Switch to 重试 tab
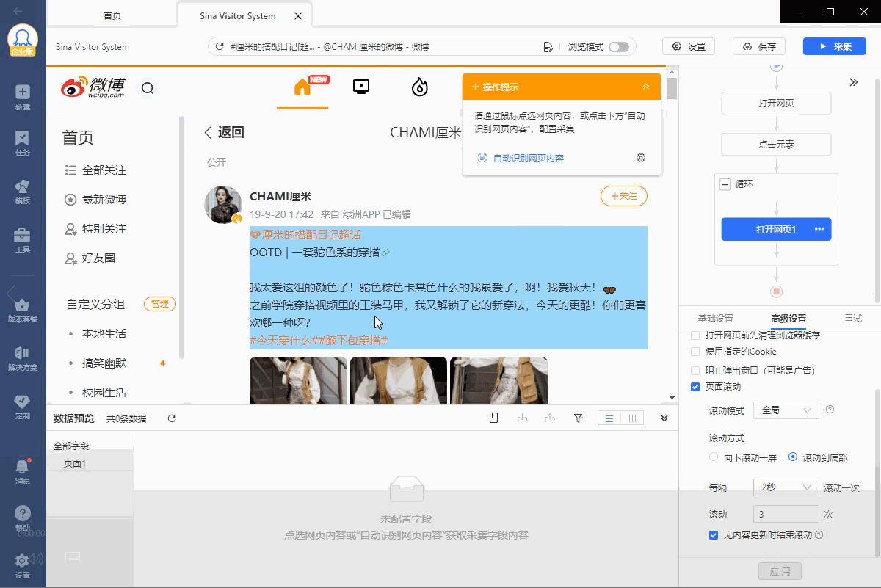This screenshot has height=588, width=881. point(853,319)
